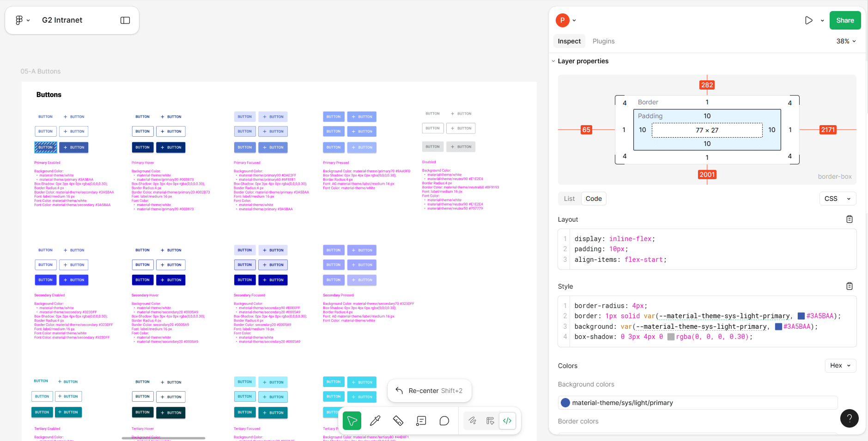Click the material-theme/sys/light/primary color row

(x=698, y=403)
